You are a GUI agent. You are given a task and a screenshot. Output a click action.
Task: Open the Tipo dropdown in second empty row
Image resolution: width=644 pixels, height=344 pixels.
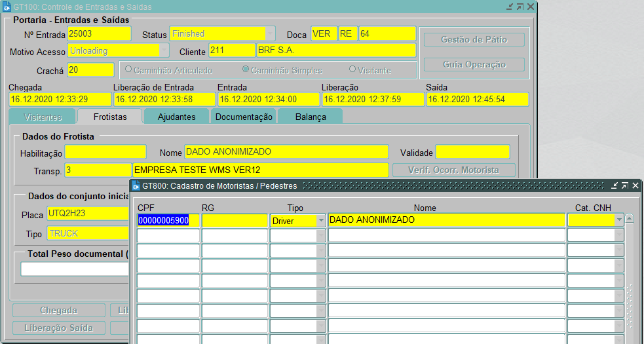point(321,236)
